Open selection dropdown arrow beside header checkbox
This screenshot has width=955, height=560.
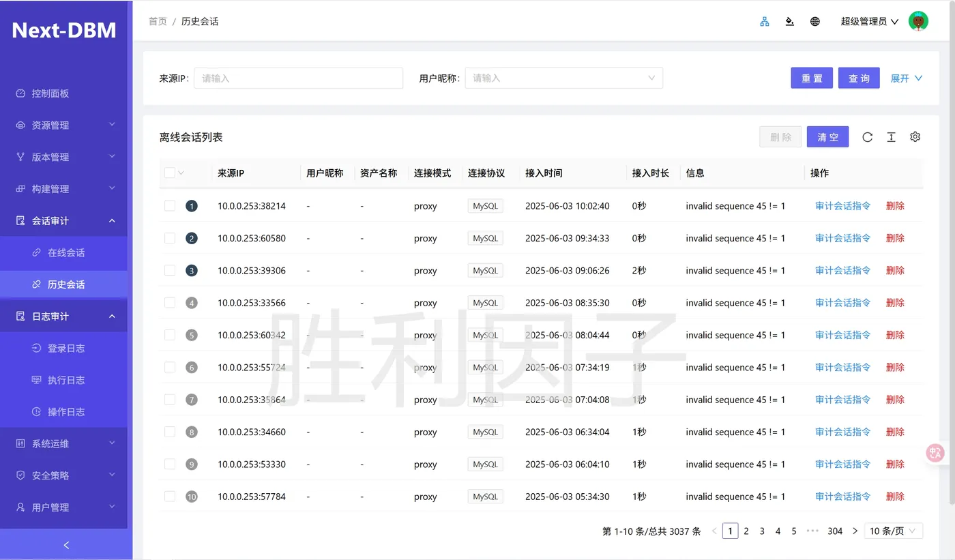181,173
